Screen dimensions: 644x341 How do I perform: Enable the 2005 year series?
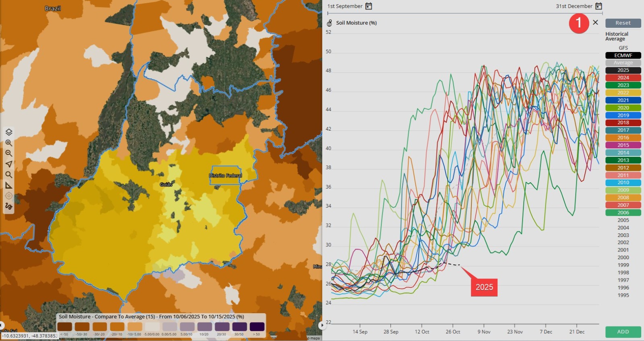tap(623, 220)
